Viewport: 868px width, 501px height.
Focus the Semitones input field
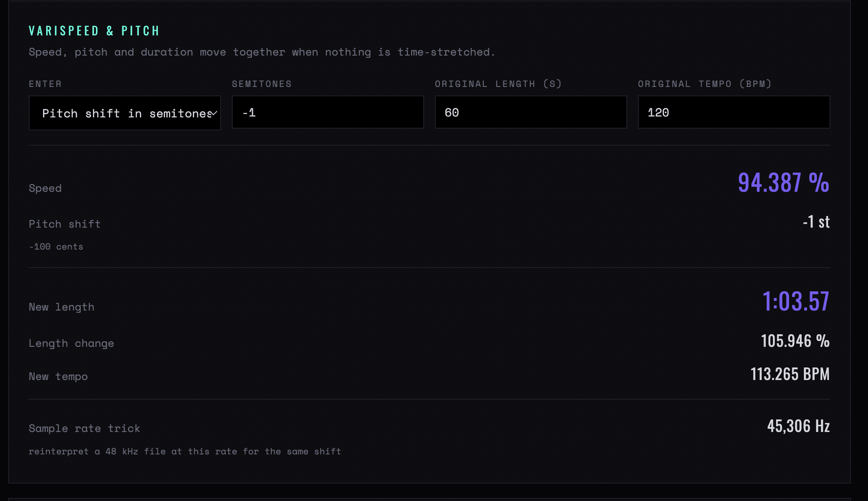click(328, 112)
